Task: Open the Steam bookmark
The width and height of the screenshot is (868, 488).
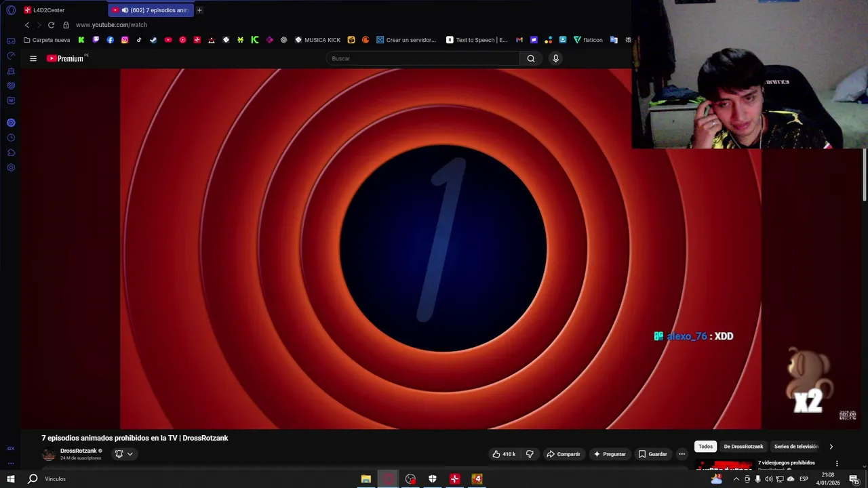Action: (153, 40)
